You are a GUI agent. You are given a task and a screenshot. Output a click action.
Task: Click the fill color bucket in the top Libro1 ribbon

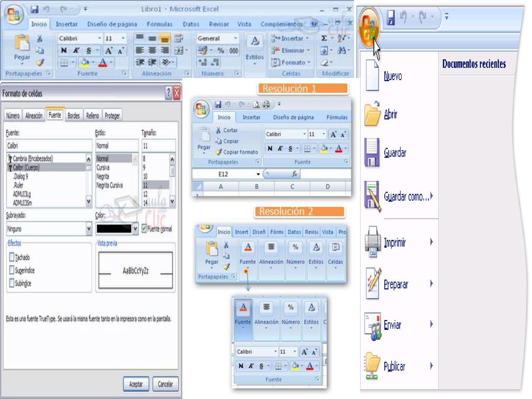tap(85, 62)
